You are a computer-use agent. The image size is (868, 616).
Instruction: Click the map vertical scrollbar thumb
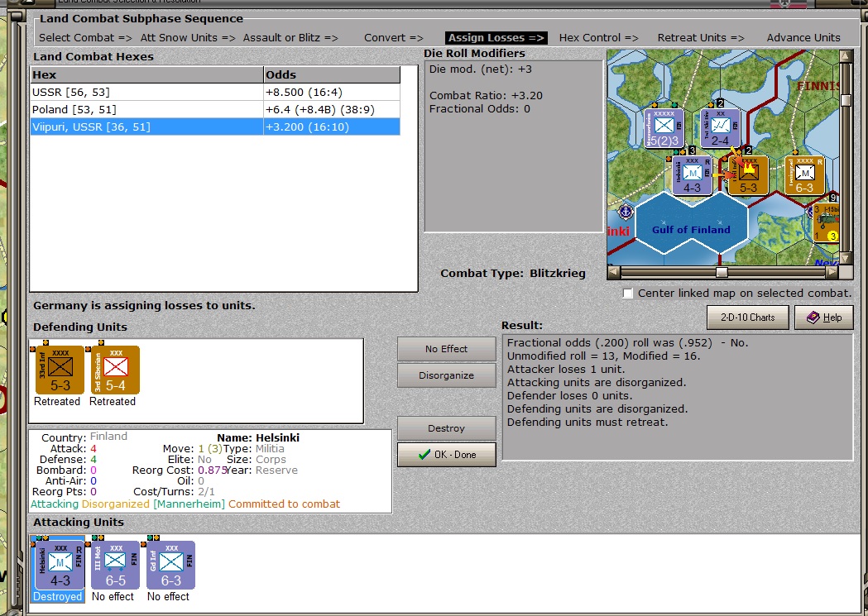click(846, 101)
